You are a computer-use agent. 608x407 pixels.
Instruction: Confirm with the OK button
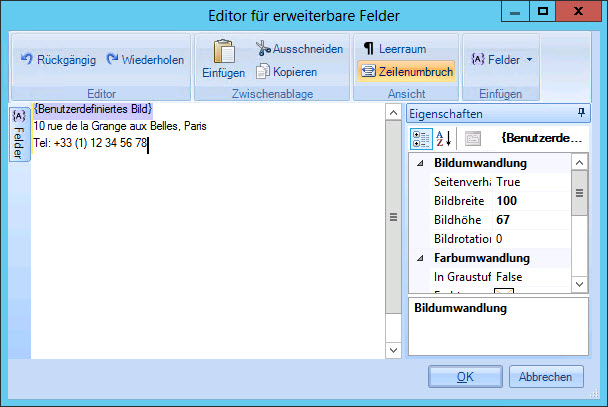(x=464, y=377)
